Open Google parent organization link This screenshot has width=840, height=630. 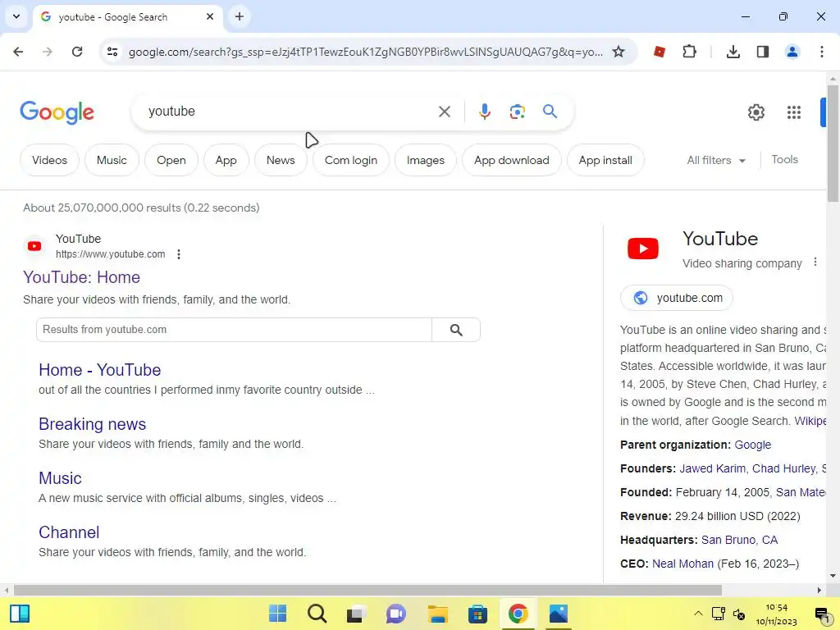point(753,445)
